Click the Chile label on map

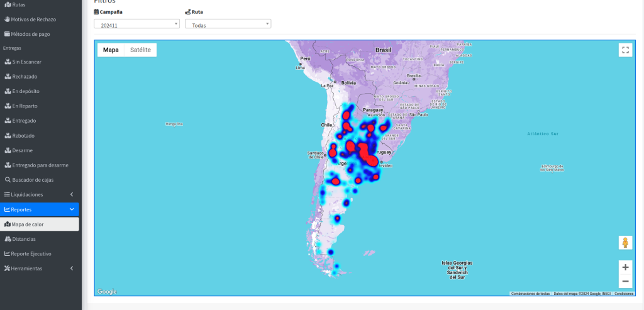click(x=326, y=125)
